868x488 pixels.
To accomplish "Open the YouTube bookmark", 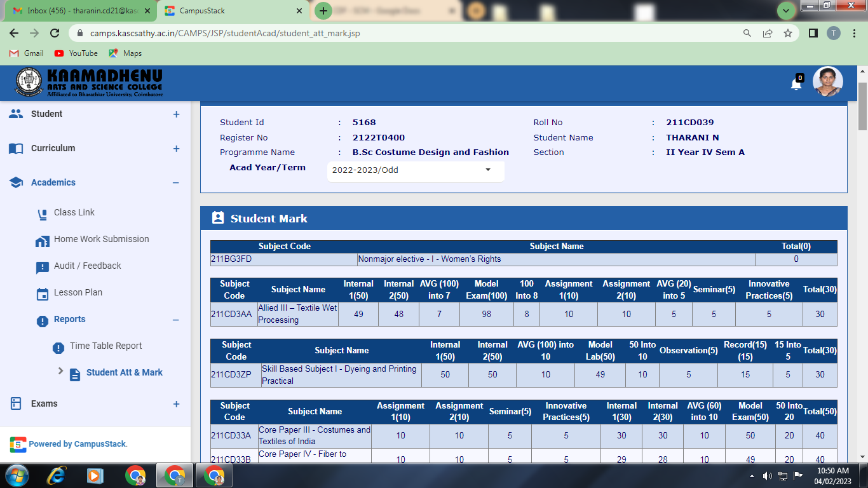I will click(x=76, y=53).
